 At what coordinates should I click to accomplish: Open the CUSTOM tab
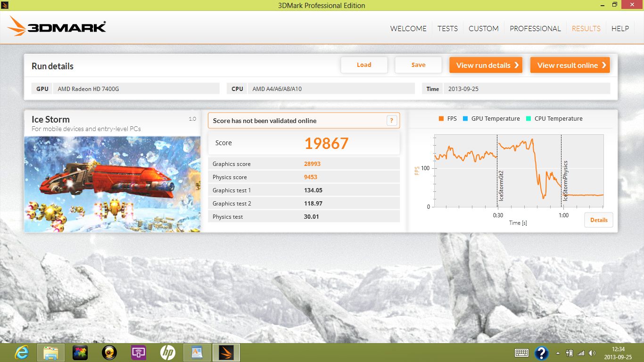point(484,28)
